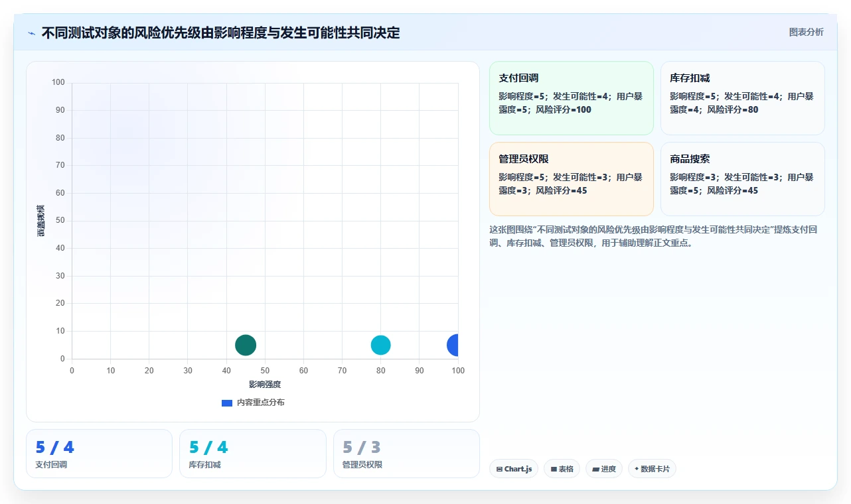
Task: Select the 支付回调 risk card
Action: tap(572, 98)
